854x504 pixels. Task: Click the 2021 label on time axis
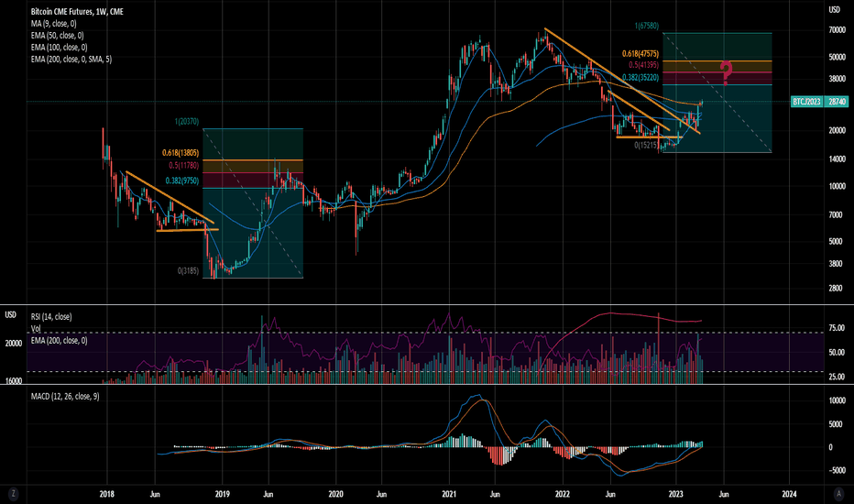449,494
